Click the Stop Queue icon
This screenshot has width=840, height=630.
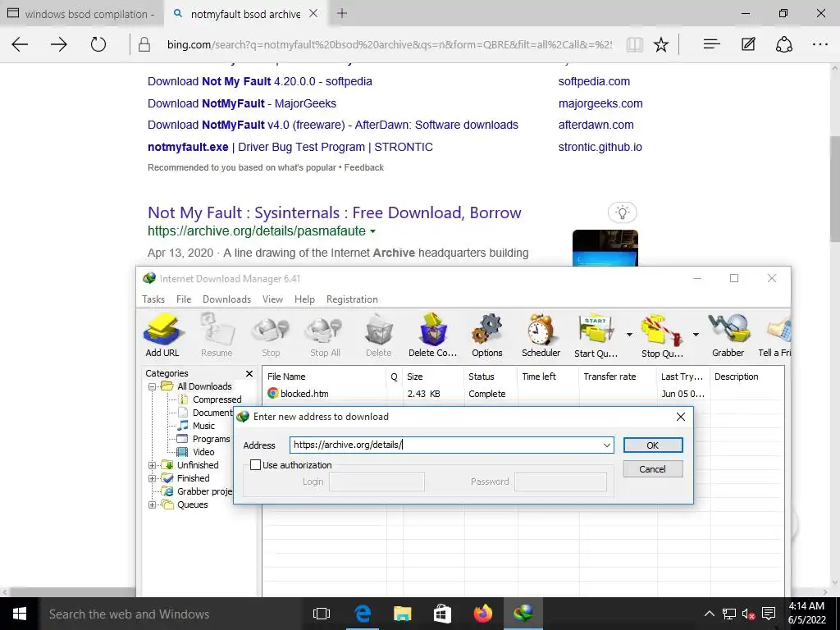(662, 336)
